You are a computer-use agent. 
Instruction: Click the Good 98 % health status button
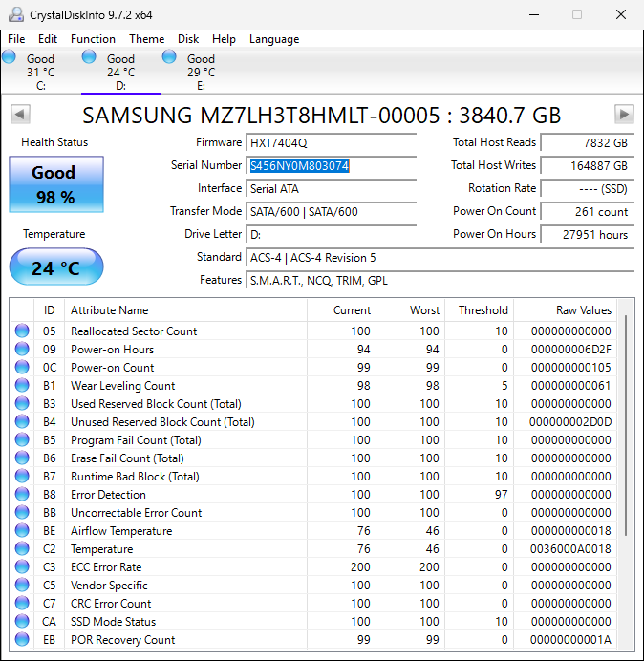pos(56,184)
